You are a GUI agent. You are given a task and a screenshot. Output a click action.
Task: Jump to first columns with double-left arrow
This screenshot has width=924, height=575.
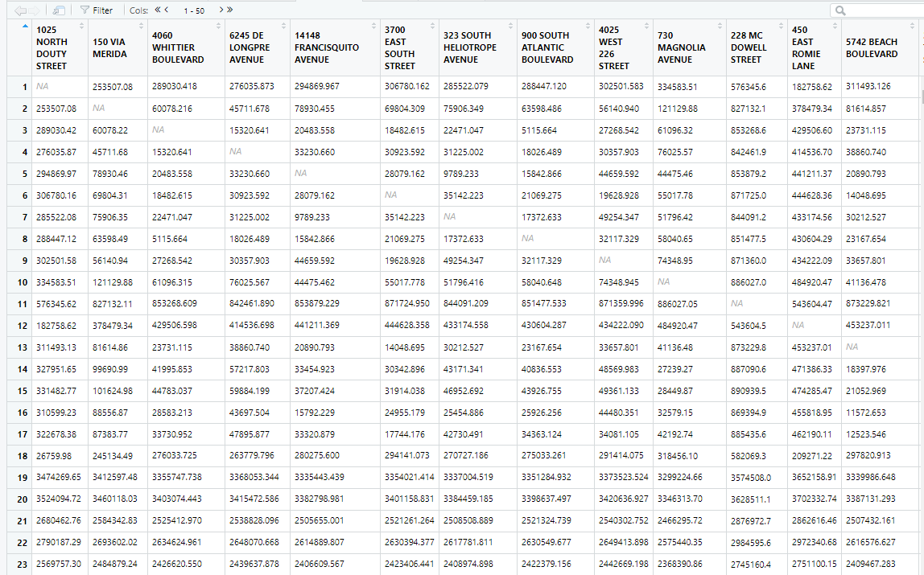(x=157, y=10)
